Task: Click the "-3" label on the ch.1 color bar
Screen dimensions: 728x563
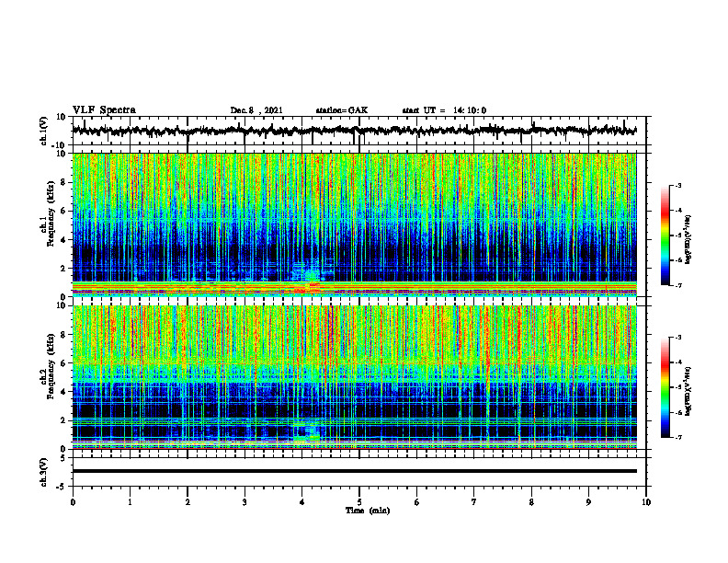Action: (x=678, y=186)
